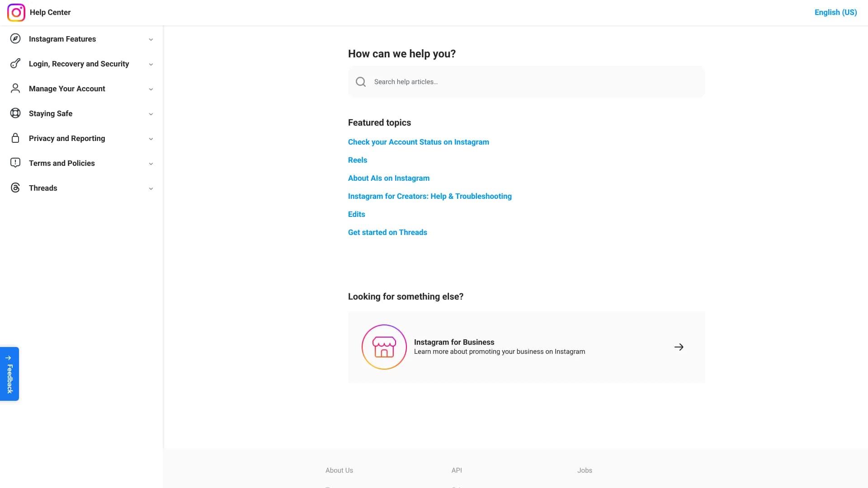
Task: Click the Instagram logo icon
Action: tap(16, 13)
